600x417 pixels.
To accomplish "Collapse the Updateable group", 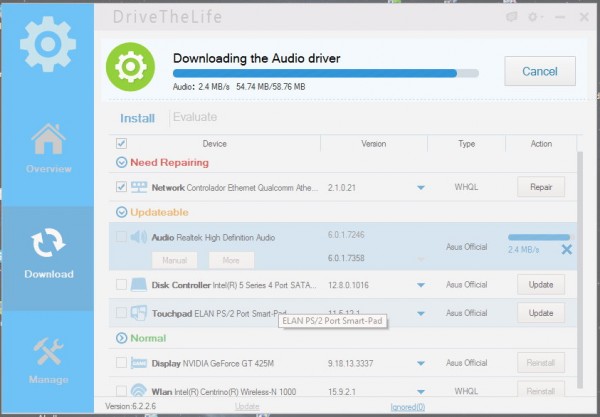I will pyautogui.click(x=121, y=212).
